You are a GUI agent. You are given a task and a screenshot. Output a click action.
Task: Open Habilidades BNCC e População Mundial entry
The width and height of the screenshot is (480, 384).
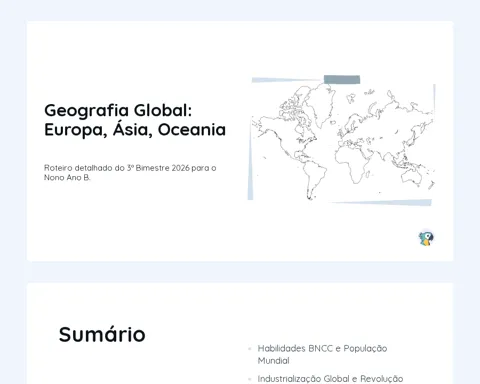[x=322, y=354]
